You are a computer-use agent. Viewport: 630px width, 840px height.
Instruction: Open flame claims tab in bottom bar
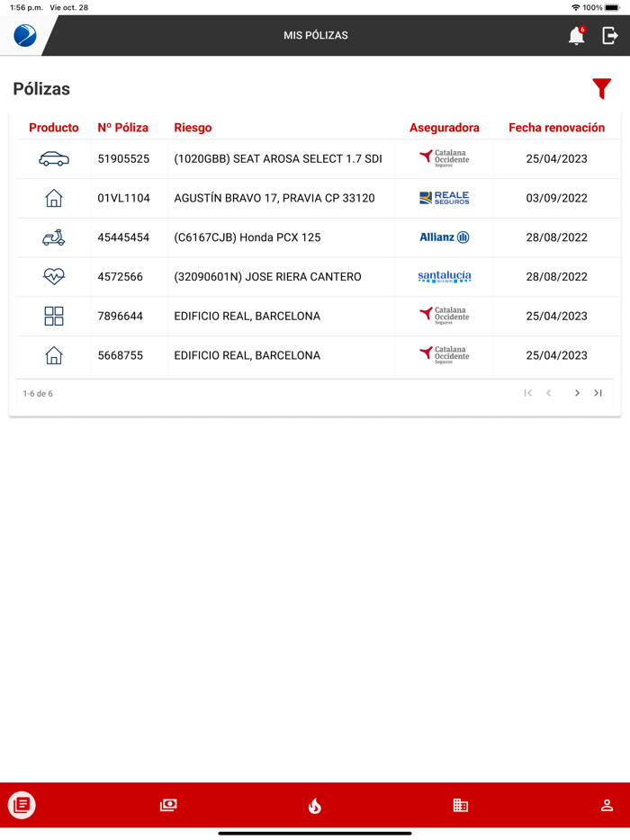(x=315, y=806)
